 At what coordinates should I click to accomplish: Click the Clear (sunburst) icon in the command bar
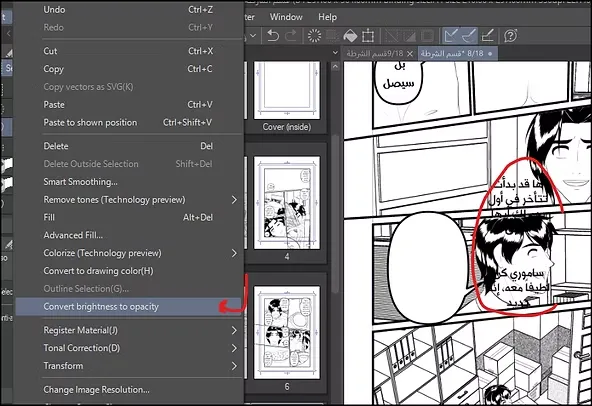coord(314,36)
